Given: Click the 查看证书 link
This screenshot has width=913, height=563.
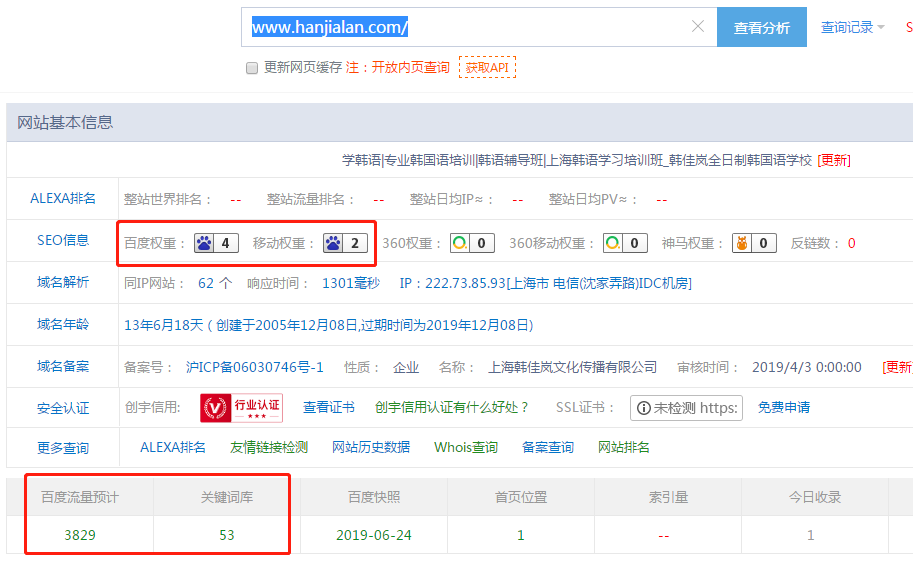Looking at the screenshot, I should pos(328,408).
